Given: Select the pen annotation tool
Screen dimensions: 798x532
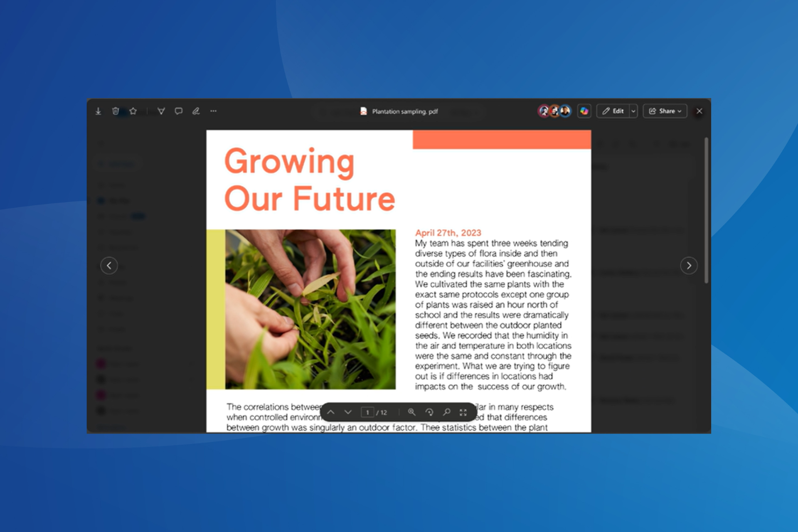Looking at the screenshot, I should pyautogui.click(x=196, y=111).
